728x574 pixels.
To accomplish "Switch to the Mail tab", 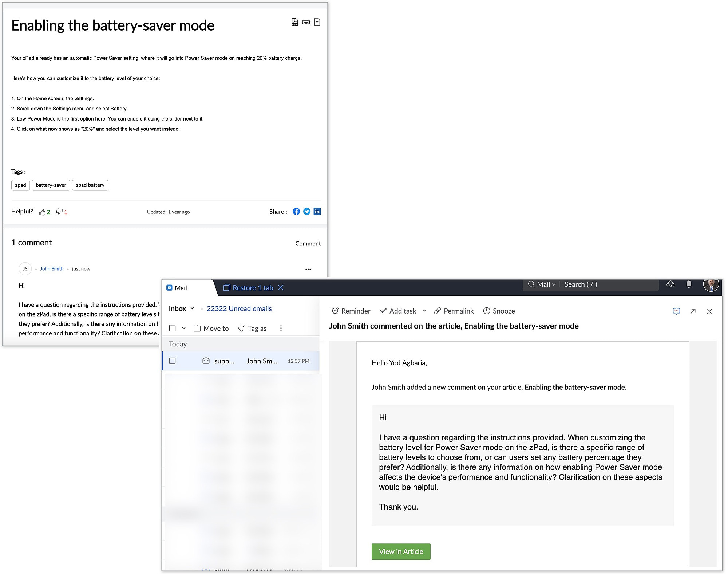I will (181, 288).
